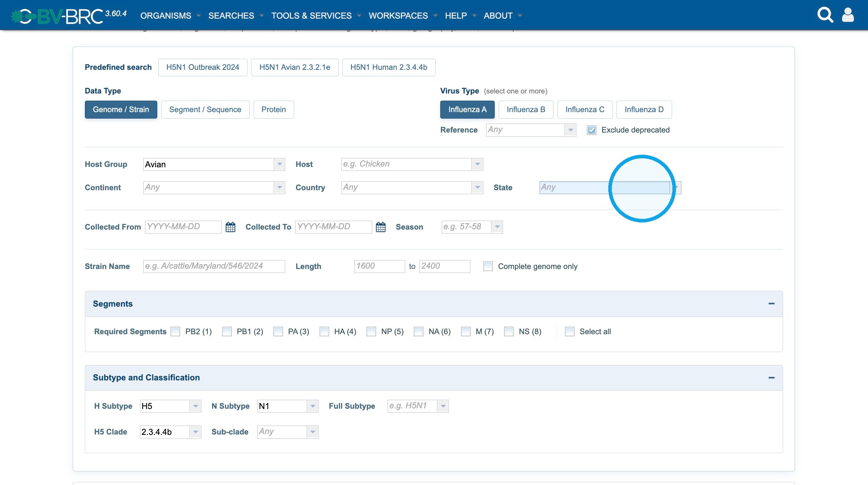The image size is (868, 485).
Task: Click the Strain Name input field
Action: click(214, 266)
